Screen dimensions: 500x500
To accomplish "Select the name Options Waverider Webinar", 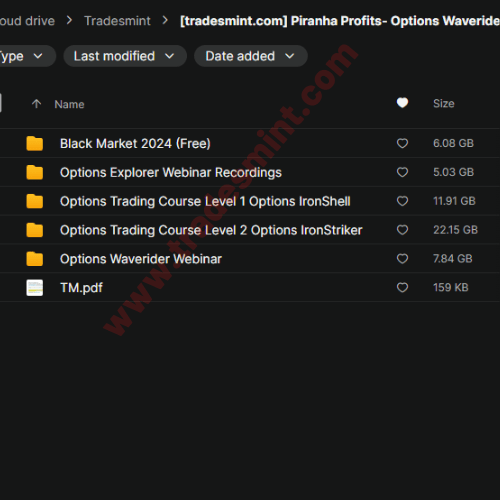I will [141, 259].
